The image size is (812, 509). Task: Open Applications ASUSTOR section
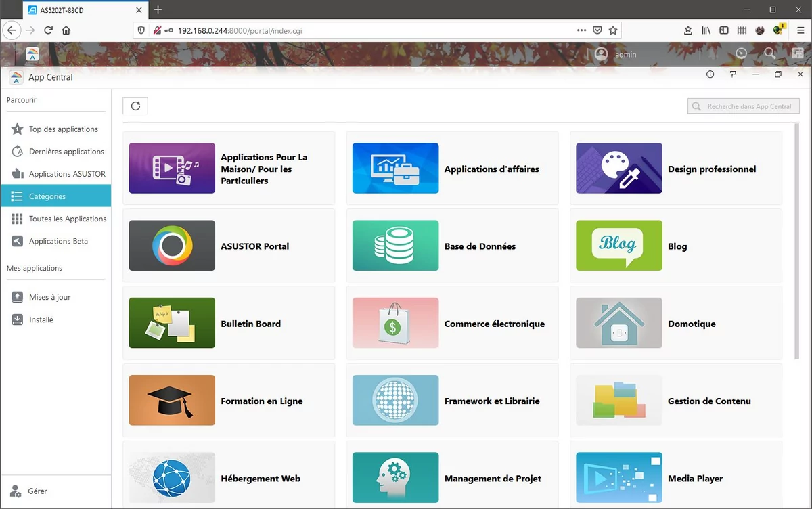(x=55, y=174)
